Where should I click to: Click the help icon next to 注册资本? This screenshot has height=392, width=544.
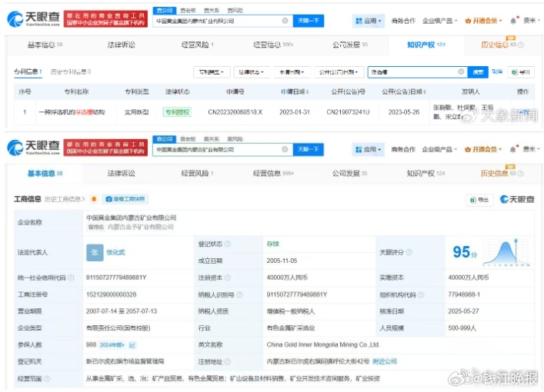click(x=228, y=277)
